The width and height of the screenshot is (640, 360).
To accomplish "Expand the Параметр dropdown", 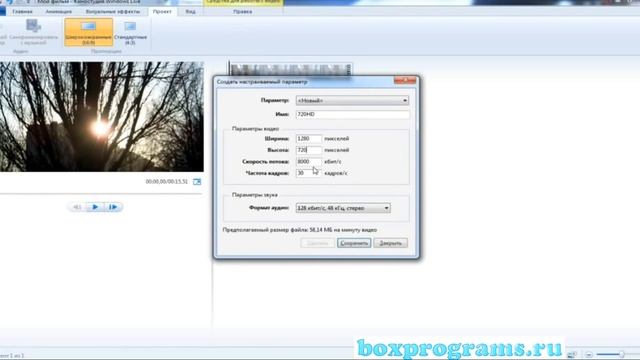I will click(352, 100).
